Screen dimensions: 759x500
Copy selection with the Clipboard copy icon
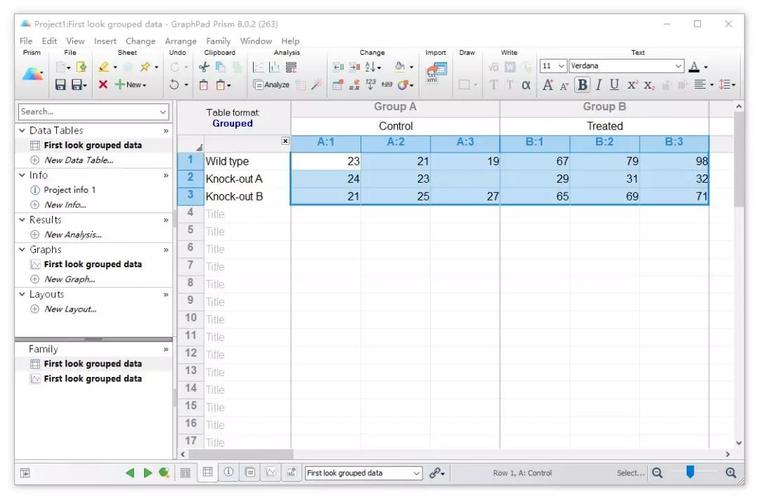point(220,67)
